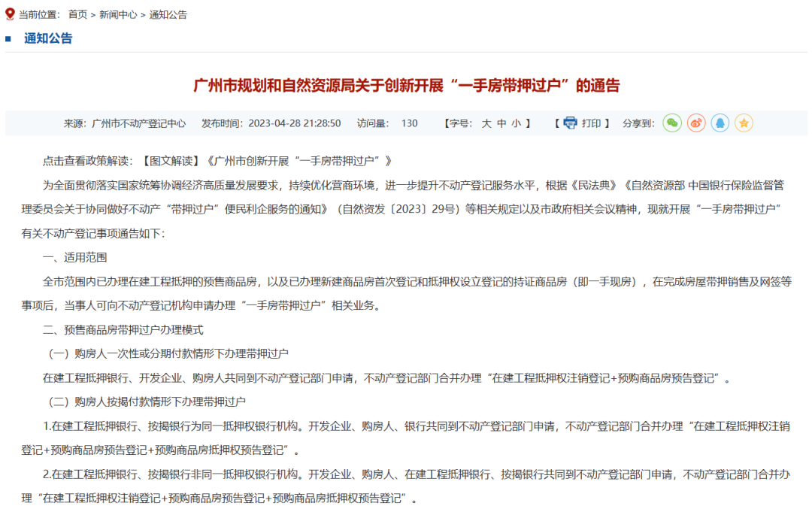Click the printer icon
The width and height of the screenshot is (812, 509).
[570, 123]
